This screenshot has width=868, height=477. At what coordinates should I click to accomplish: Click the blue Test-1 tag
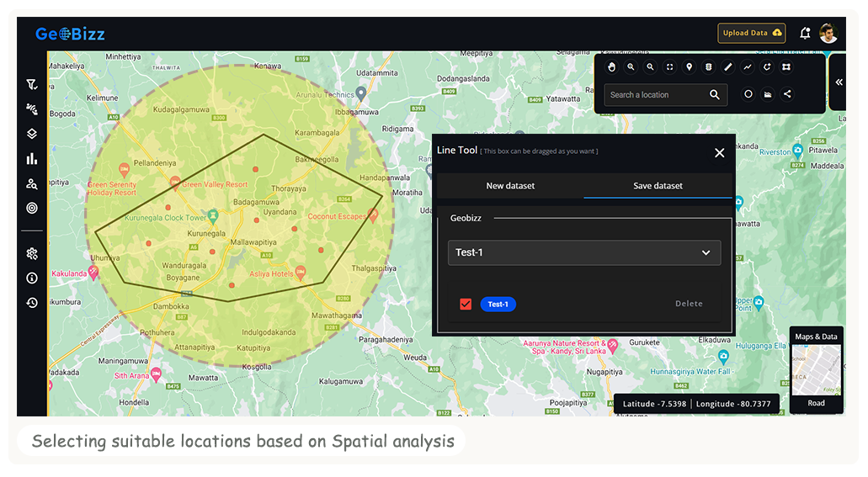[498, 304]
